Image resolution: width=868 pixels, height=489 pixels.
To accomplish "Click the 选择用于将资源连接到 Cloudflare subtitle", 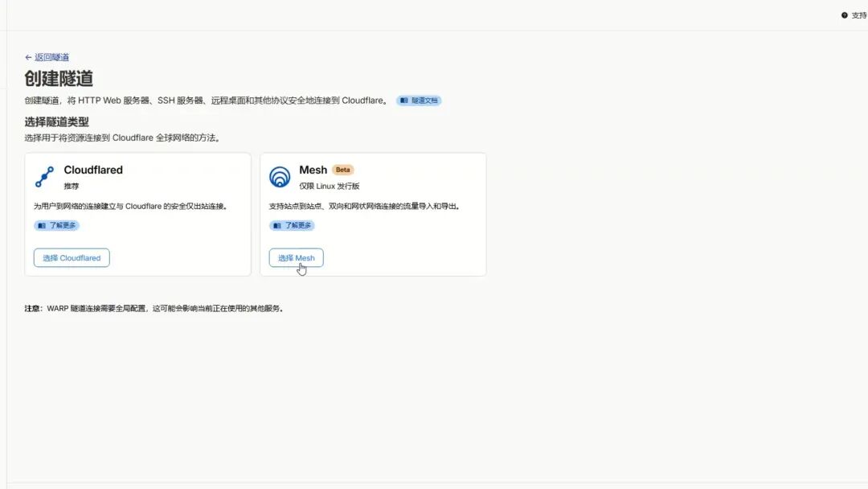I will tap(123, 138).
